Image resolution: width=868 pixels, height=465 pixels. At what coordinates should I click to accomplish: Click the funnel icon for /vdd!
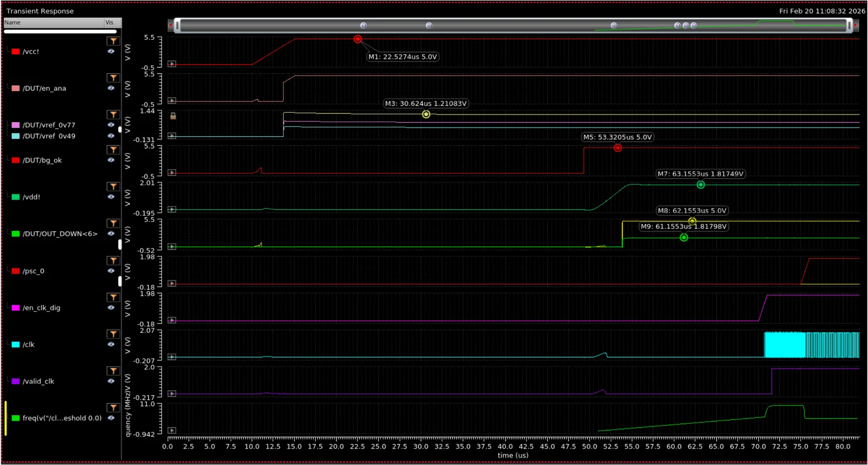click(113, 187)
